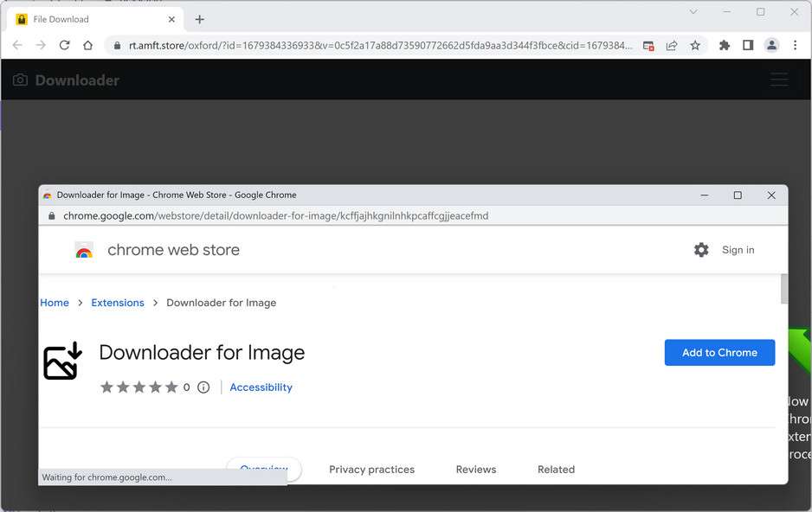Switch to the Privacy practices tab
This screenshot has height=512, width=812.
371,470
